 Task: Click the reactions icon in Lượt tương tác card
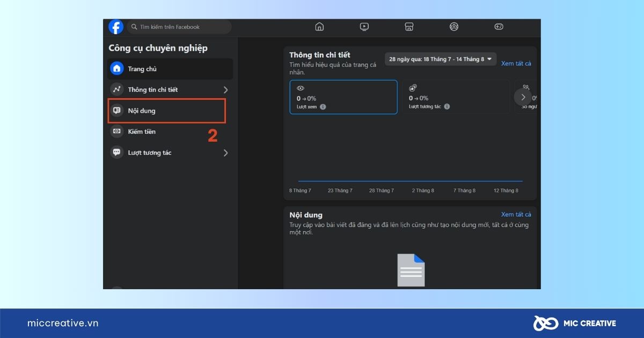413,88
